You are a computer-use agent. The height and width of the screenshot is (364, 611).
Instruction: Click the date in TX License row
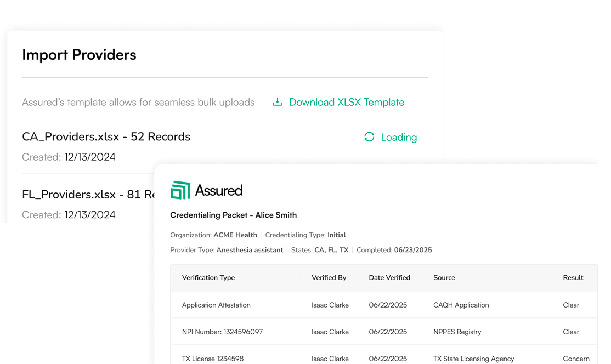[x=388, y=359]
